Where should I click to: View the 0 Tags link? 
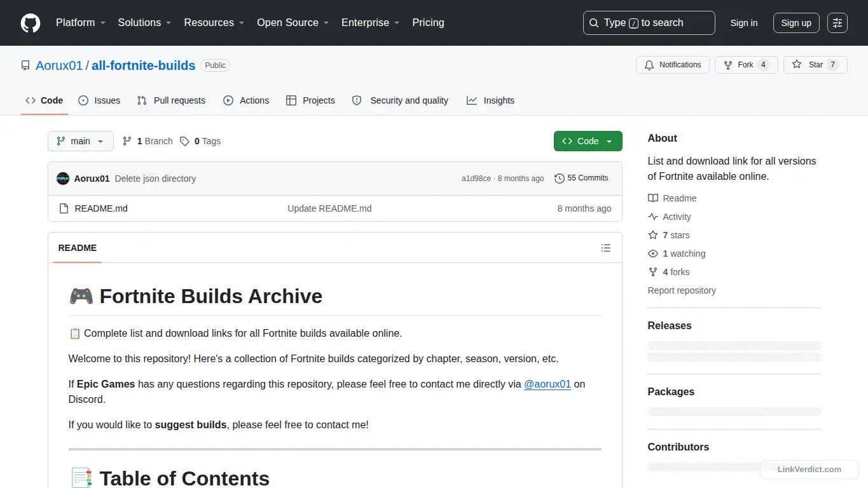point(200,141)
